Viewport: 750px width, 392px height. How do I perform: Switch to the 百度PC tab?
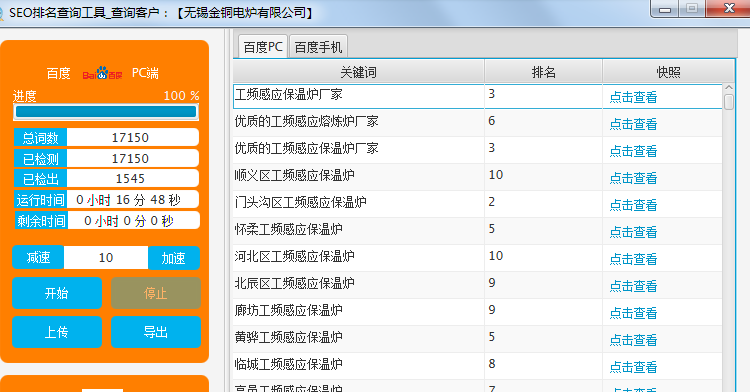pos(263,47)
